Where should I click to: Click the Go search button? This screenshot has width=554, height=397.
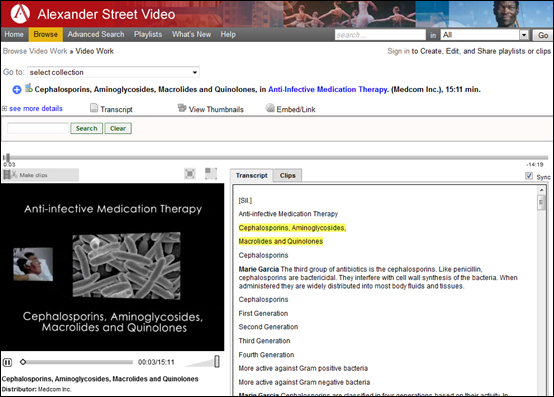pos(543,35)
